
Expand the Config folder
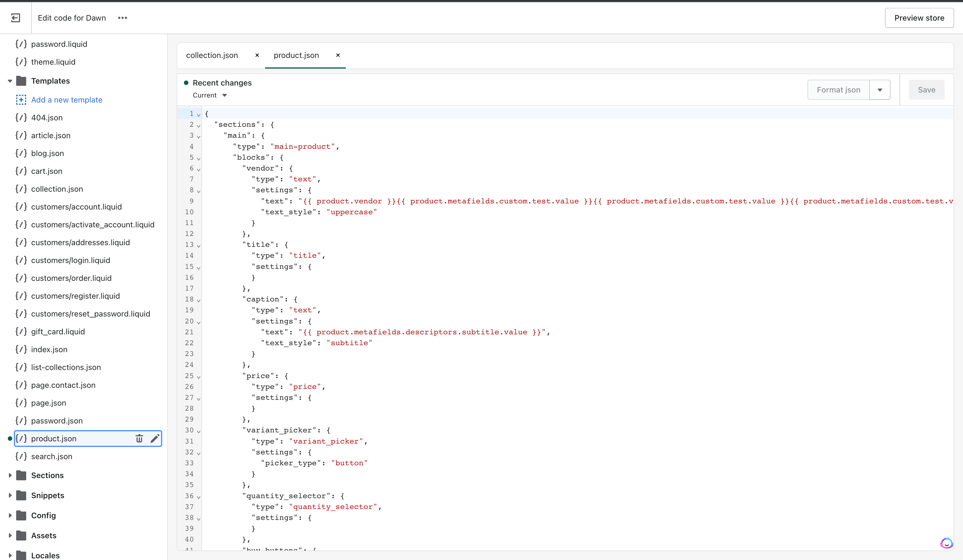10,515
